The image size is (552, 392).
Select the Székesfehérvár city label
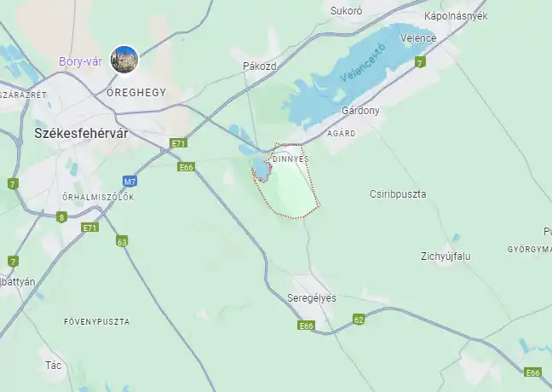pyautogui.click(x=81, y=134)
